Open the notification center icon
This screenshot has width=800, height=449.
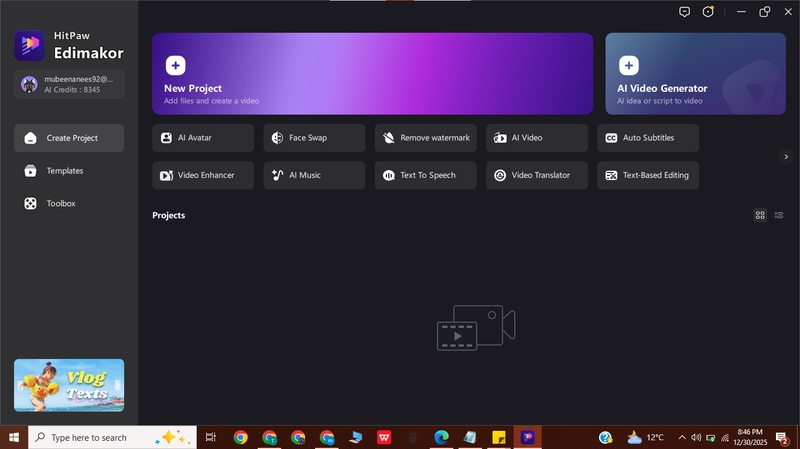pyautogui.click(x=782, y=437)
